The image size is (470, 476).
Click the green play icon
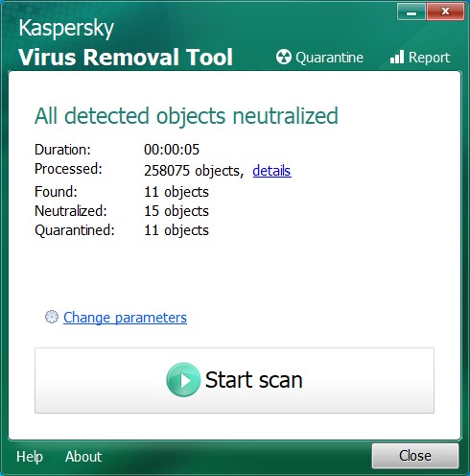click(x=183, y=380)
